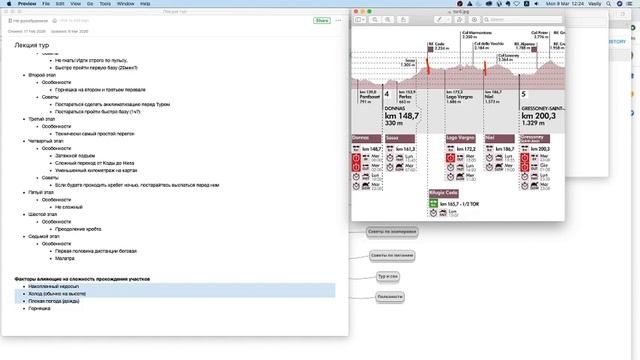Click the 'Затяжной подъем' bullet item
640x360 pixels.
(75, 156)
